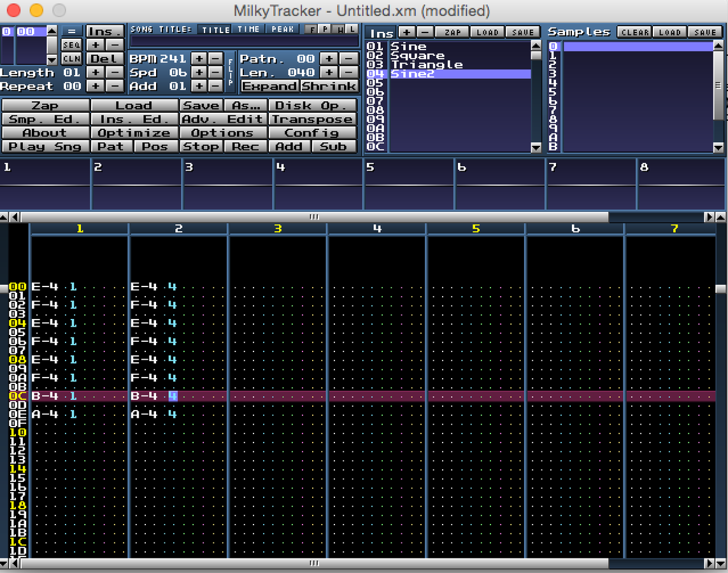Image resolution: width=728 pixels, height=573 pixels.
Task: Click Play Sng to play the song
Action: (x=45, y=146)
